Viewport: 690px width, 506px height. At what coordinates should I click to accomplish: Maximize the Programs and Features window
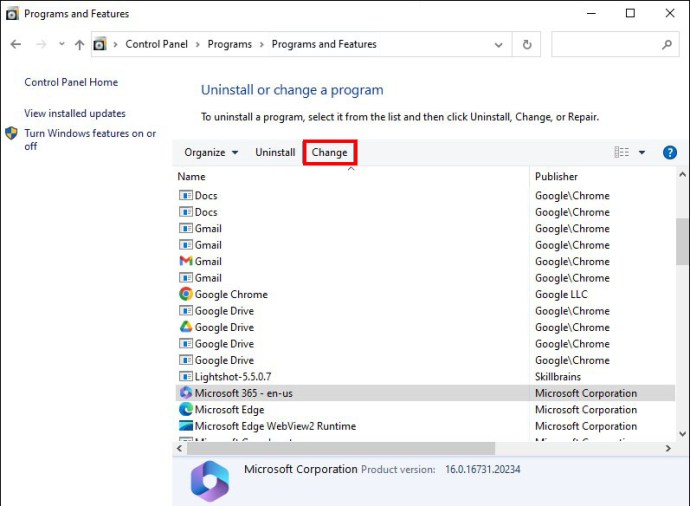click(x=630, y=13)
